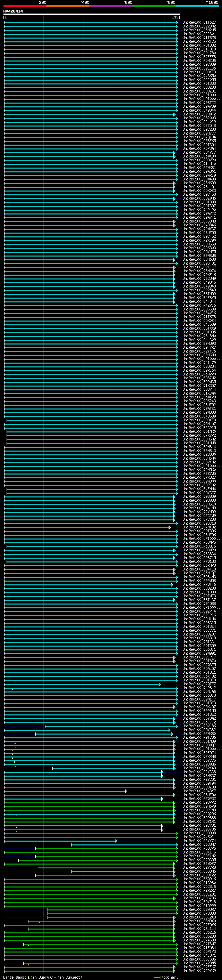Select the UniRef100_A2Q296 label

[199, 814]
